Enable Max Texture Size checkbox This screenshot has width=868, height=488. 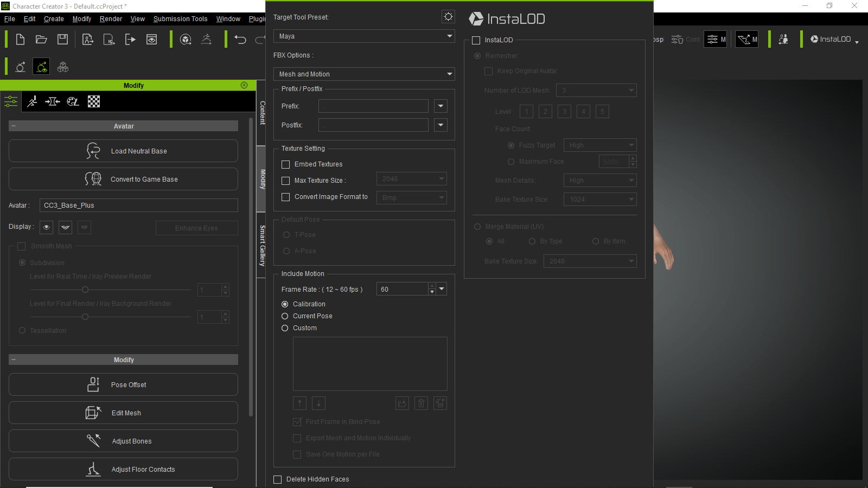tap(286, 181)
